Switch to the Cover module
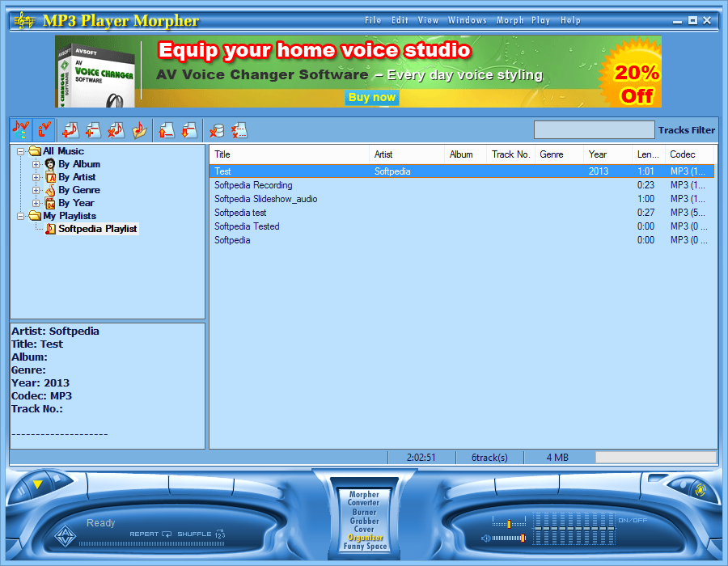This screenshot has width=728, height=566. [364, 530]
